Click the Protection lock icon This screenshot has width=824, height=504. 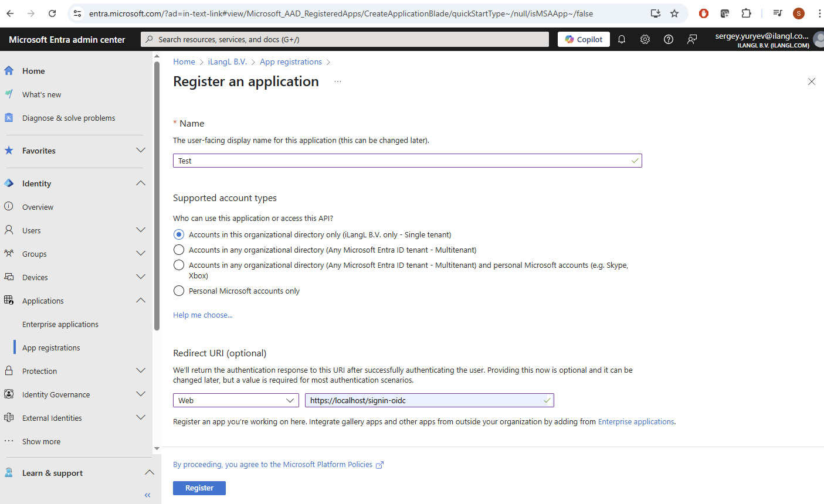click(x=9, y=371)
